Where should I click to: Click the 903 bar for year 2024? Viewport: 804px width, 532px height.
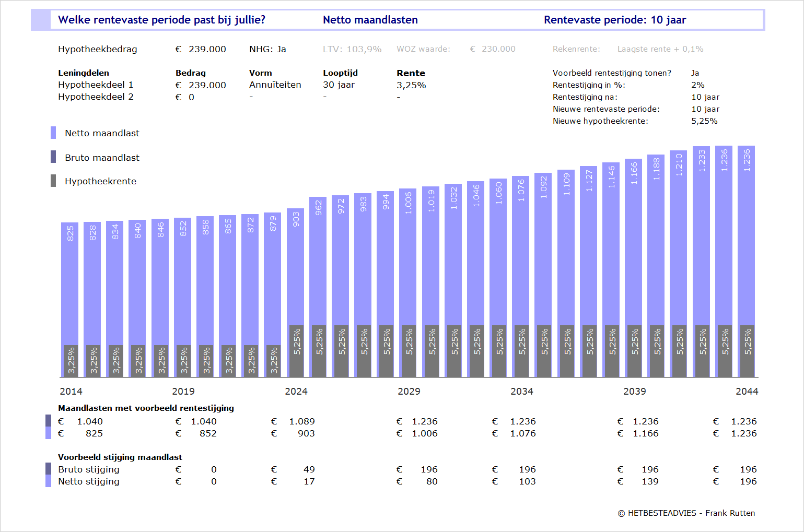pos(295,266)
